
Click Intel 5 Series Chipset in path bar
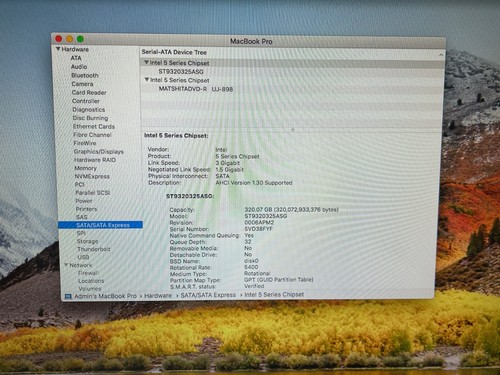tap(274, 294)
